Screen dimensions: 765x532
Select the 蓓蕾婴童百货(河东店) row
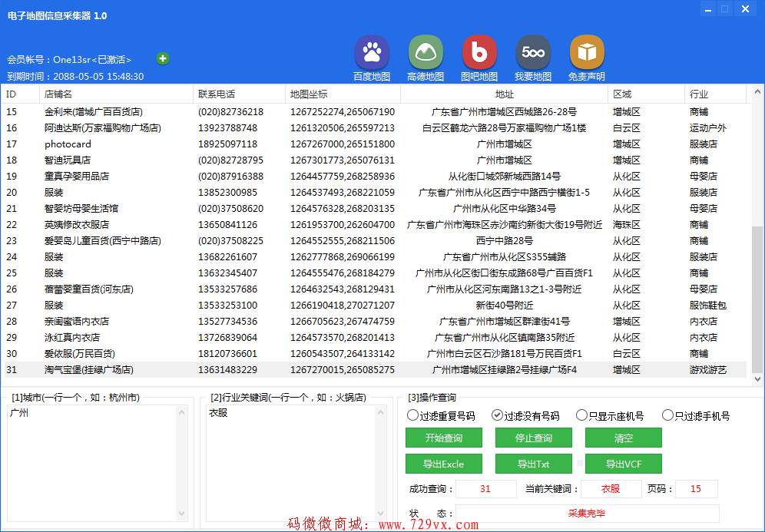click(x=375, y=289)
